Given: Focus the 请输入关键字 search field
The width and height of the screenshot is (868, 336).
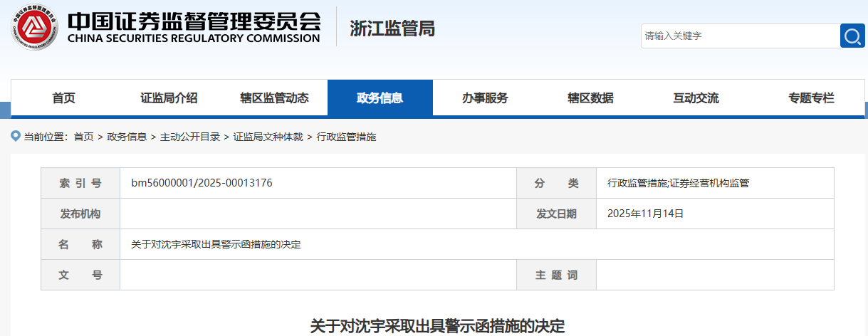Looking at the screenshot, I should [739, 36].
